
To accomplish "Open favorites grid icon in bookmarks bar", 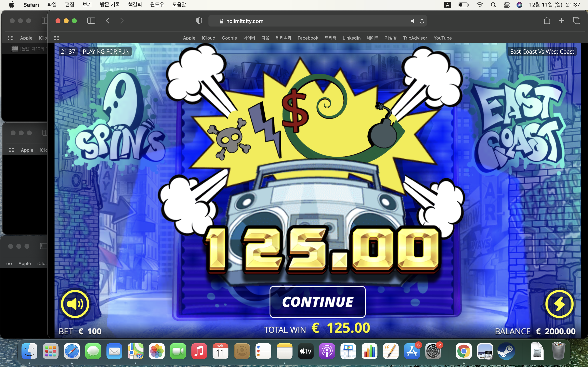I will (x=56, y=38).
